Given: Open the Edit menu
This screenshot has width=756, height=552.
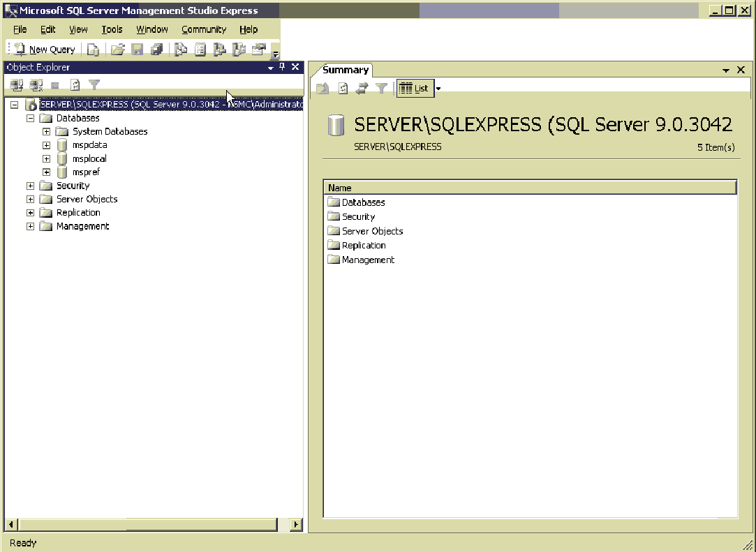Looking at the screenshot, I should pyautogui.click(x=47, y=29).
